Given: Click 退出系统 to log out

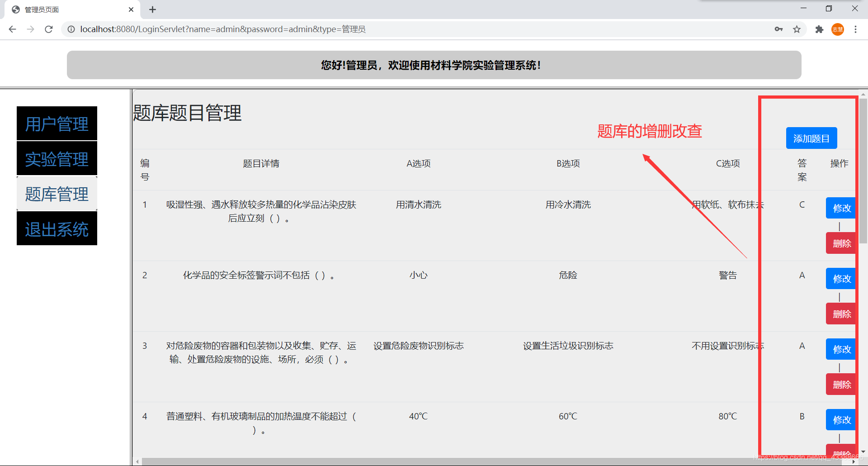Looking at the screenshot, I should click(57, 229).
